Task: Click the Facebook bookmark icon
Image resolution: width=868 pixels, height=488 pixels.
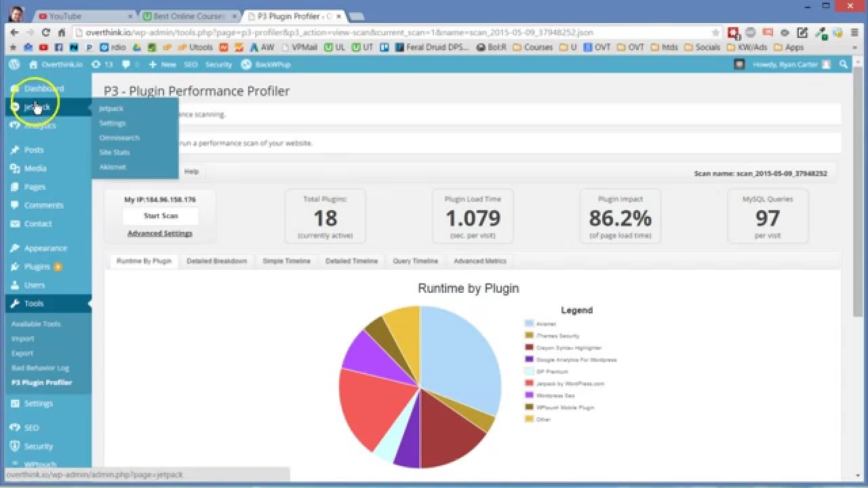Action: tap(58, 47)
